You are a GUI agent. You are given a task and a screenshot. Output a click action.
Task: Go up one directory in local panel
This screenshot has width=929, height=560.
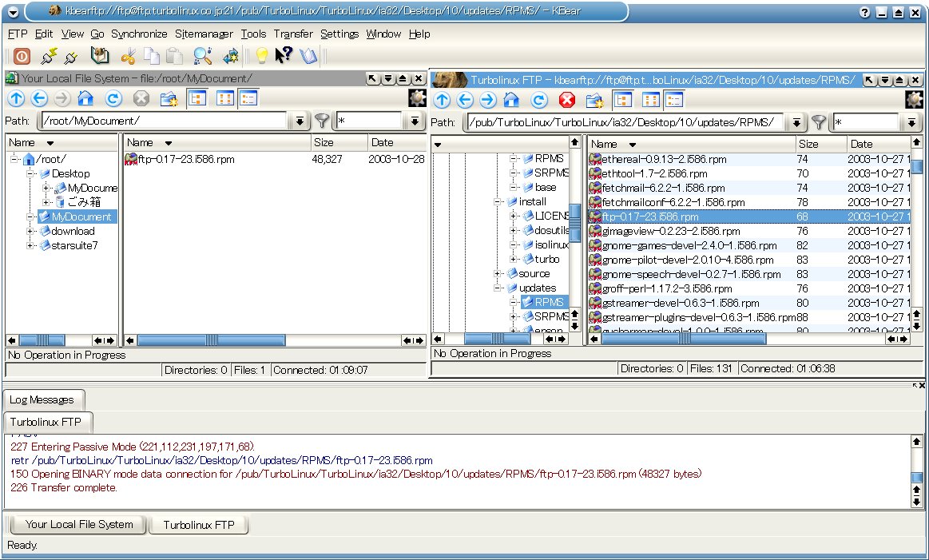click(16, 98)
